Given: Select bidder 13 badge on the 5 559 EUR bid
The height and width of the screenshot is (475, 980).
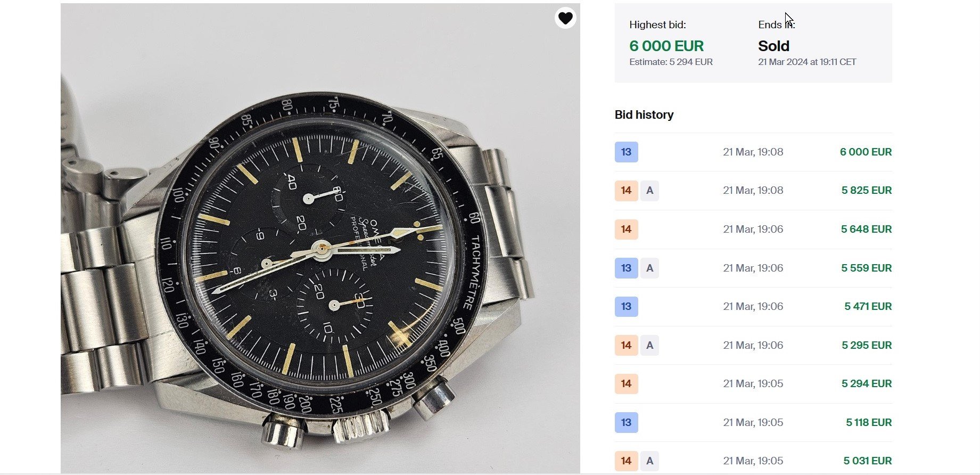Looking at the screenshot, I should (x=626, y=268).
